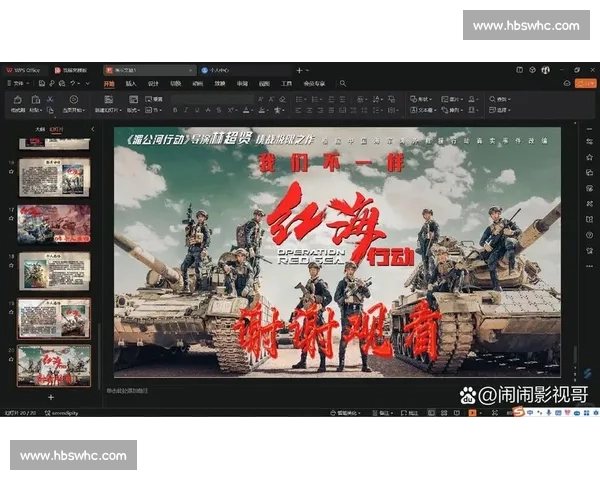Screen dimensions: 600x480
Task: Open the Start (开始) ribbon tab
Action: point(109,83)
